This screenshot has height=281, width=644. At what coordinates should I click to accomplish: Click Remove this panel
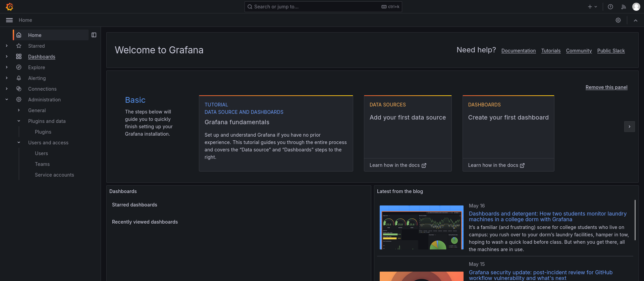pos(606,87)
